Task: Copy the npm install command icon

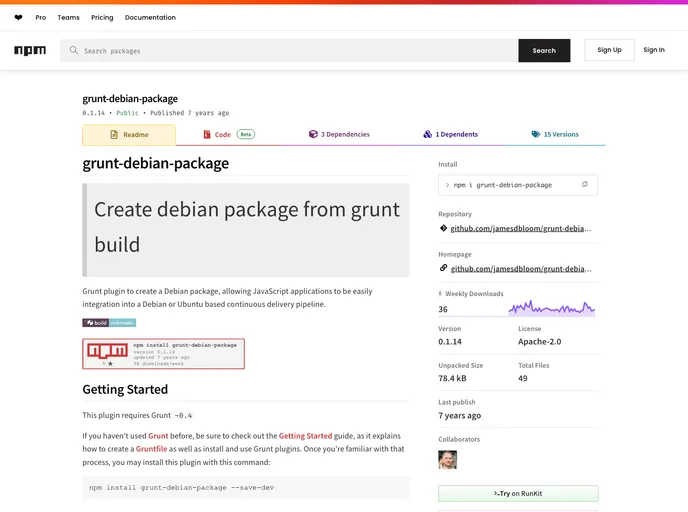Action: 584,184
